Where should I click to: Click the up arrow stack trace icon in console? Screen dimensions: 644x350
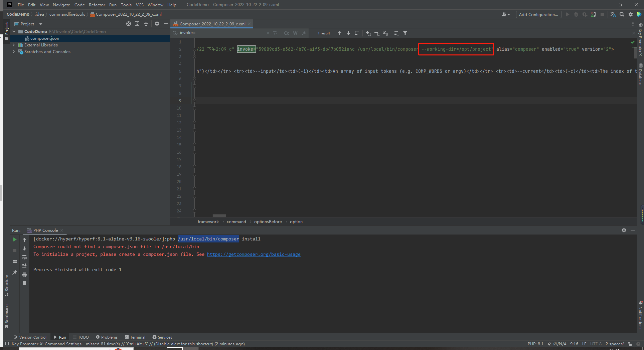click(x=24, y=239)
